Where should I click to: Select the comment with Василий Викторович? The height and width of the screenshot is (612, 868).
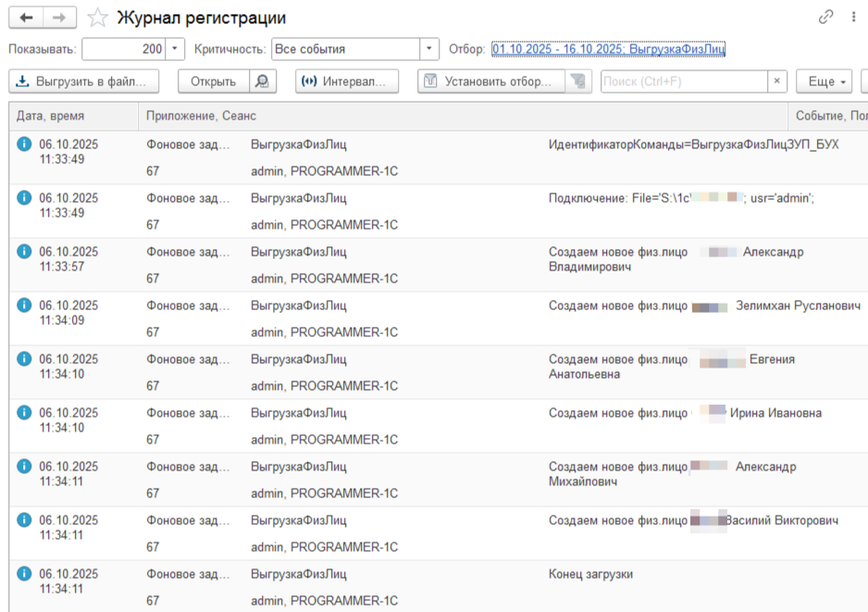pos(694,520)
